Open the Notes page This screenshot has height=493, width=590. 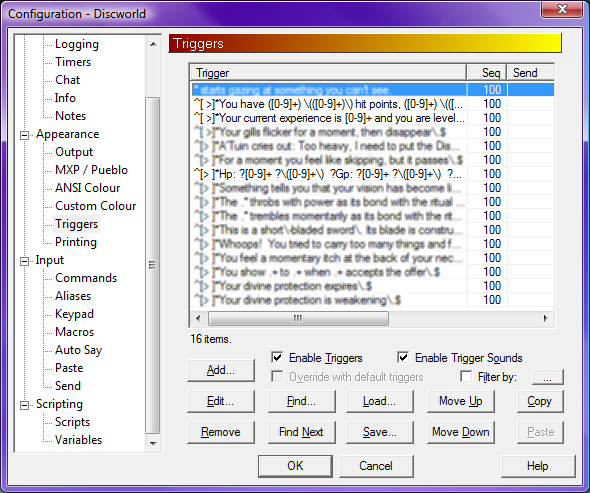pyautogui.click(x=70, y=116)
